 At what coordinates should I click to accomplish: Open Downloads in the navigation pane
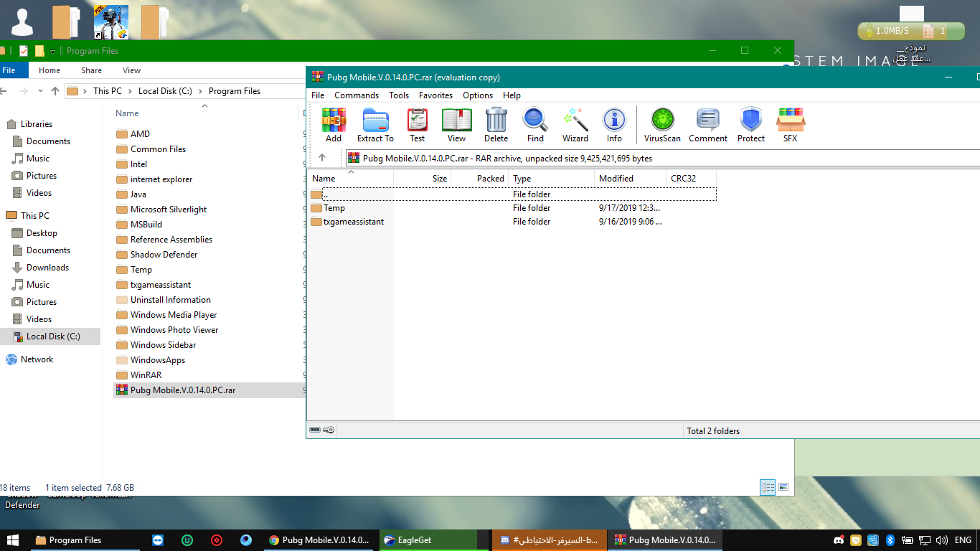tap(47, 268)
